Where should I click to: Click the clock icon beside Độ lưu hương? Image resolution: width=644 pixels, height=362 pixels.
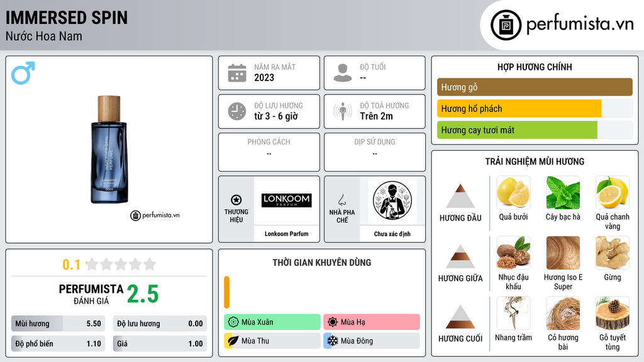[237, 111]
